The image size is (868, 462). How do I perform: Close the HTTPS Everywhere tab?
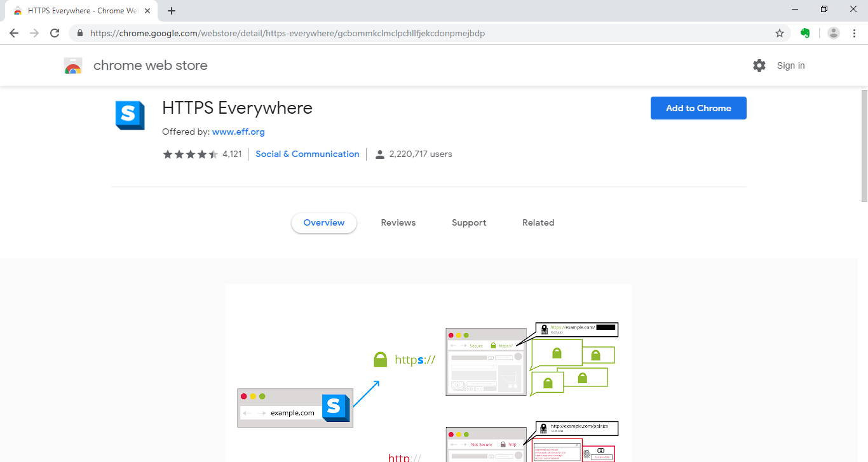pyautogui.click(x=147, y=11)
